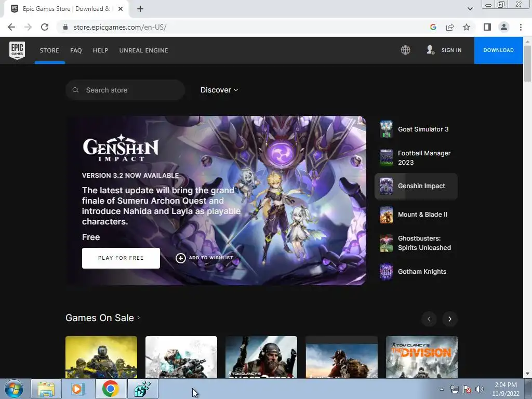
Task: Open the browser side panel
Action: 487,27
